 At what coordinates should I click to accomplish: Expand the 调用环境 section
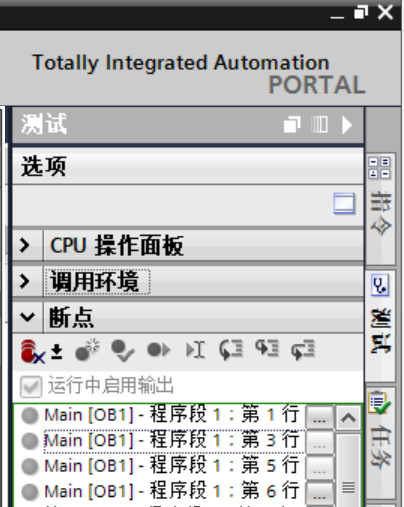25,281
